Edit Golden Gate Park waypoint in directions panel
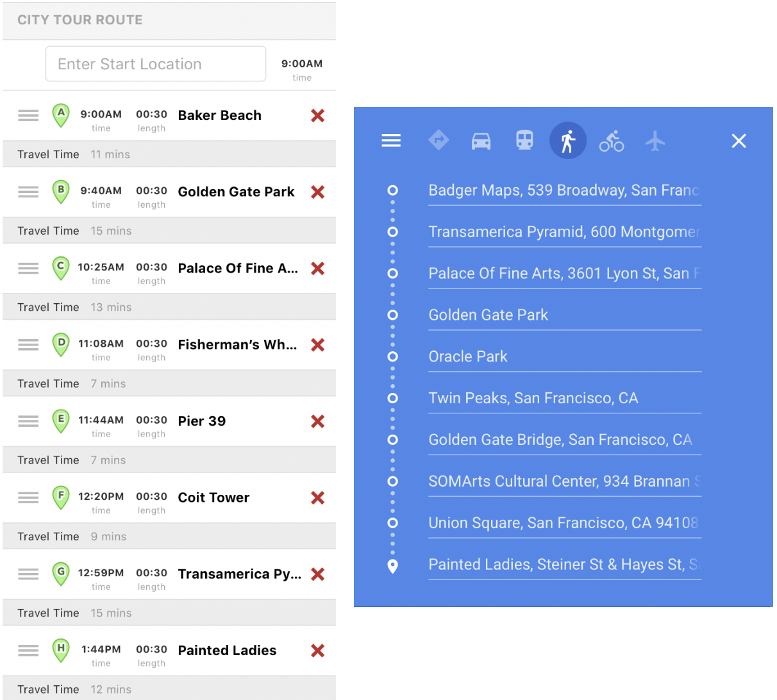 (565, 315)
